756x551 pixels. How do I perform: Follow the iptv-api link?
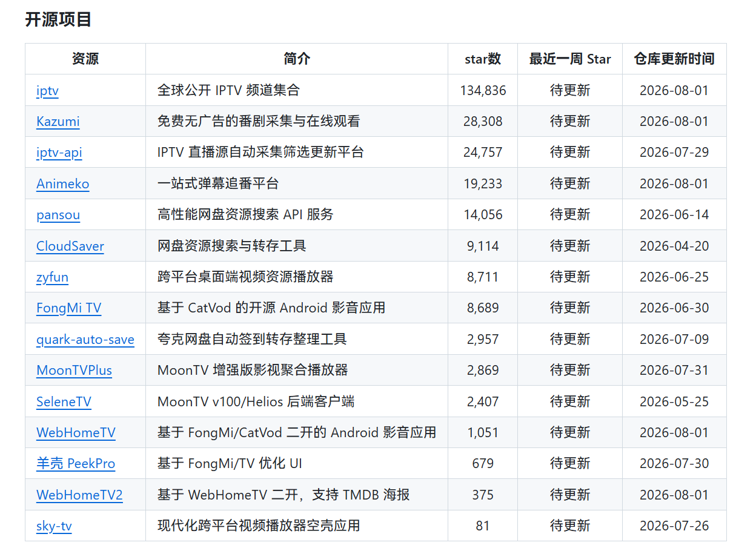coord(59,153)
